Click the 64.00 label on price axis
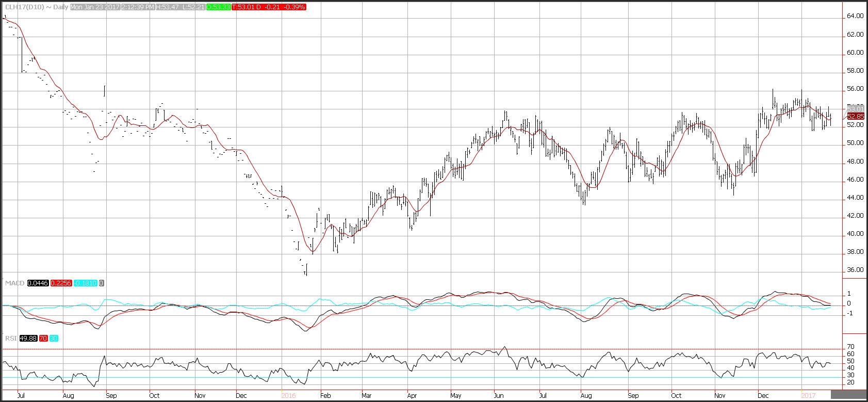 click(855, 17)
